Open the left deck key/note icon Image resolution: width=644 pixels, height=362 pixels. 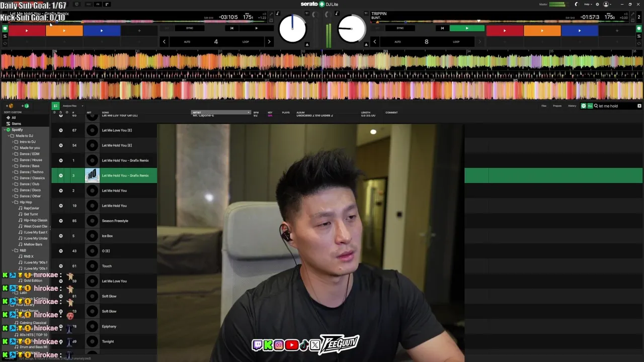278,14
